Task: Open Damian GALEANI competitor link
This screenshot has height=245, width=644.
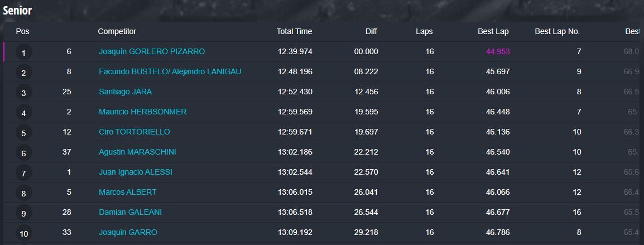Action: tap(130, 213)
